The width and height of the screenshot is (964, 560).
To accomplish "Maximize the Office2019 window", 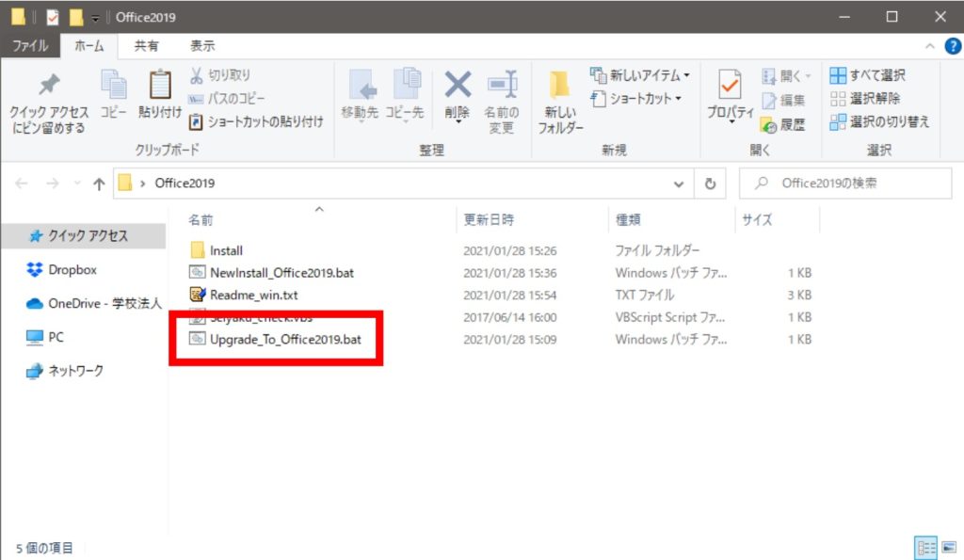I will click(x=892, y=17).
